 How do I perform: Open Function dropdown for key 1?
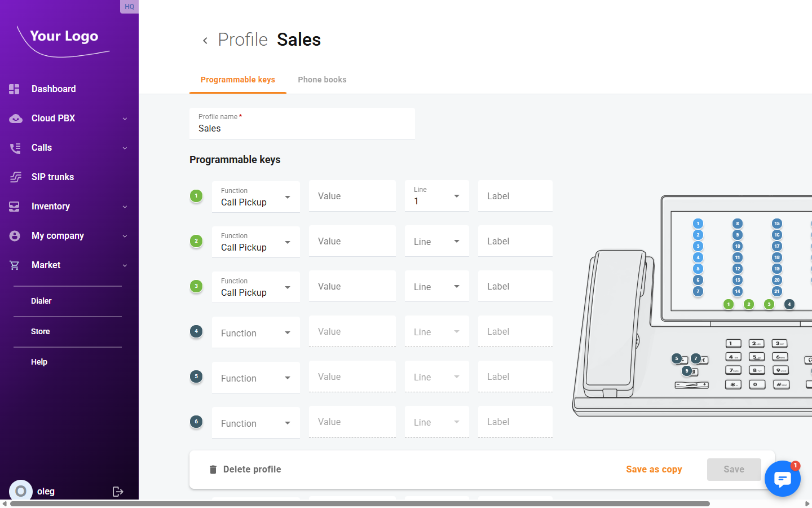point(255,197)
